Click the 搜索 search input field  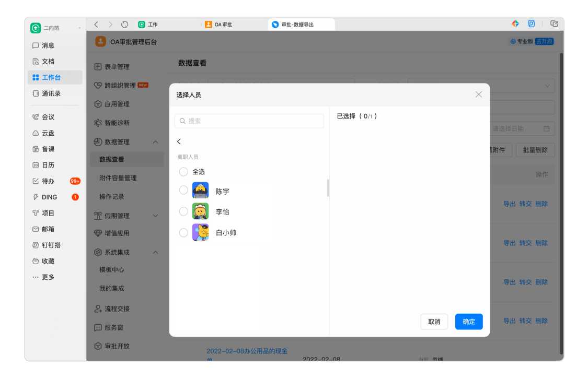(x=249, y=121)
